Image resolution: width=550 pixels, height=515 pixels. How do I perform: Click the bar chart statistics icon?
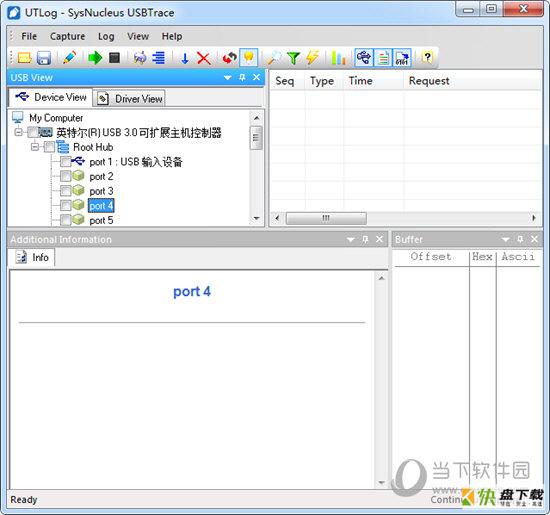click(x=338, y=58)
